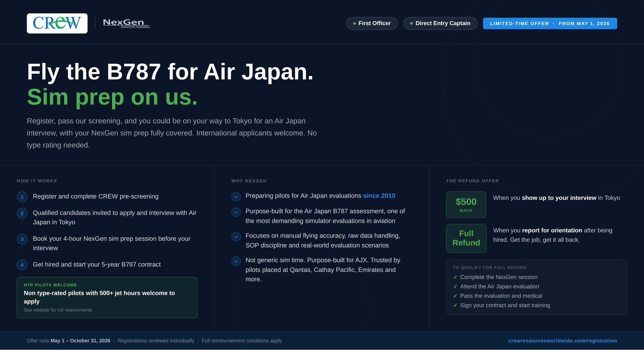Click checkmark beside 'Focuses on manual flying accuracy'
Screen dimensions: 644x350
coord(236,237)
